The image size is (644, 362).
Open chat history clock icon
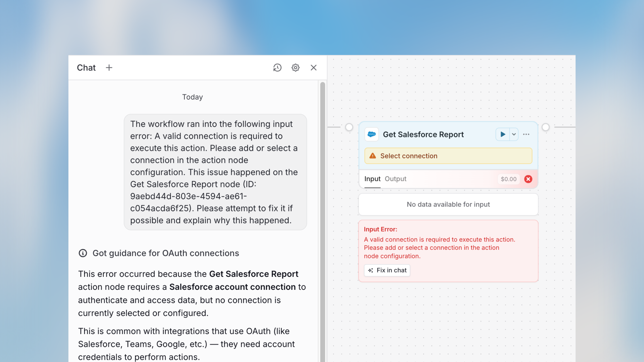click(x=277, y=68)
